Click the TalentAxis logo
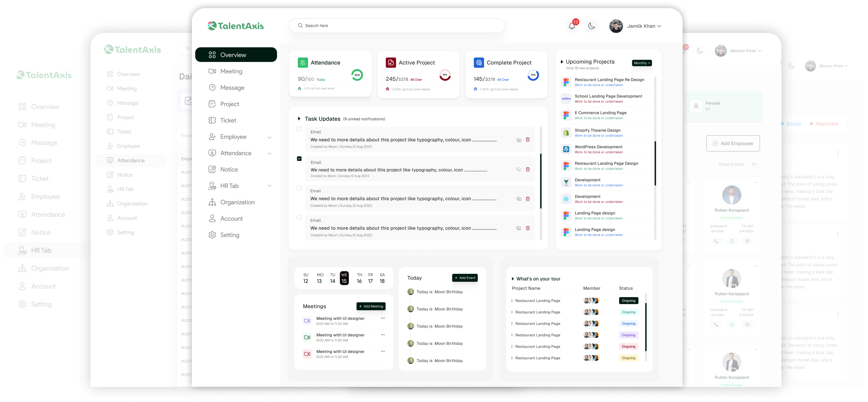 (x=236, y=26)
